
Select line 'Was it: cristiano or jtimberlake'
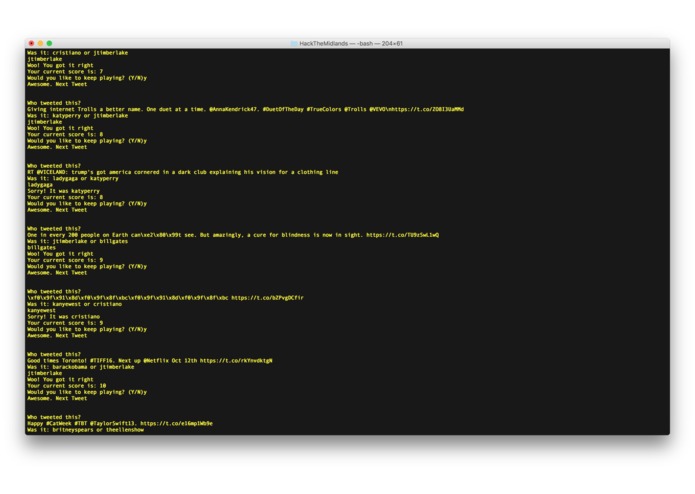tap(78, 53)
